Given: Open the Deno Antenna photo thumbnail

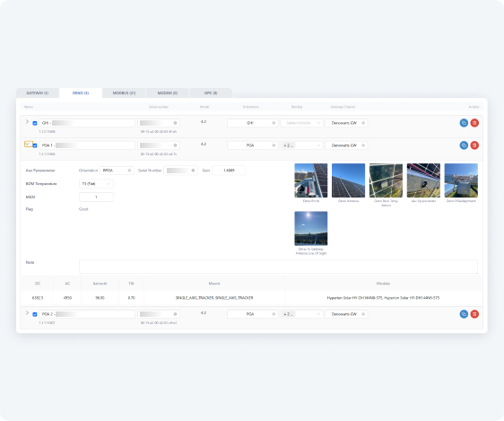Looking at the screenshot, I should [349, 180].
